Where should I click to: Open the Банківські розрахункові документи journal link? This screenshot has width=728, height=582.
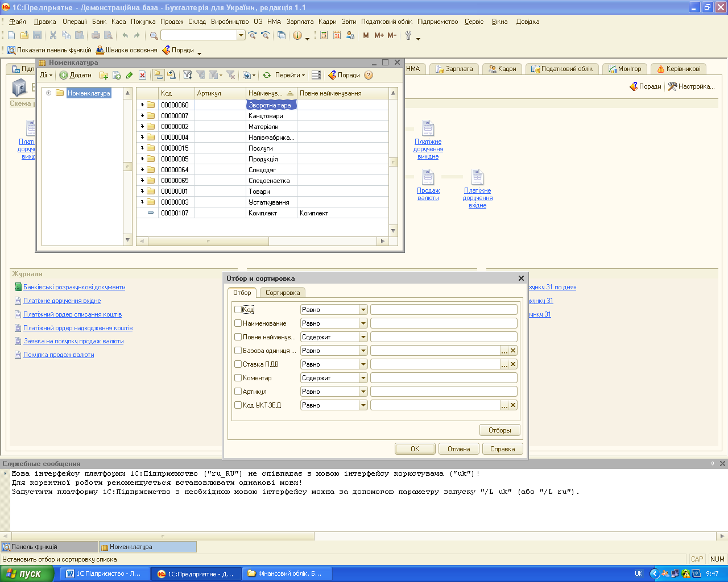(x=75, y=288)
